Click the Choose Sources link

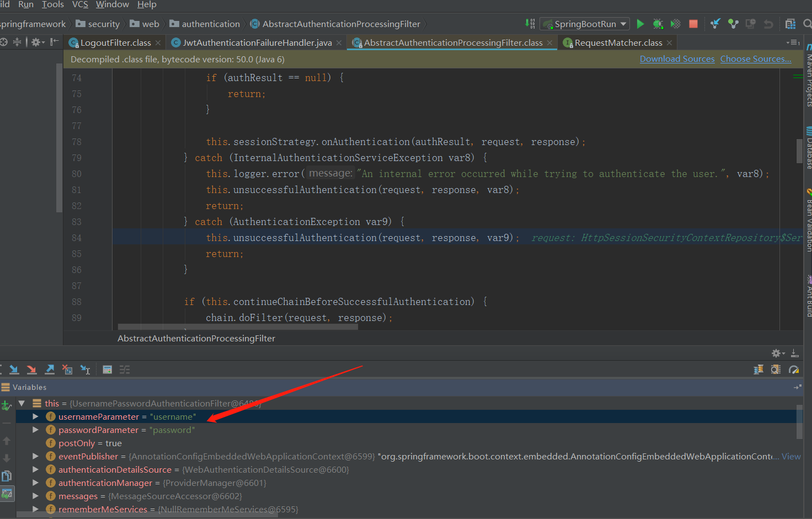tap(756, 58)
